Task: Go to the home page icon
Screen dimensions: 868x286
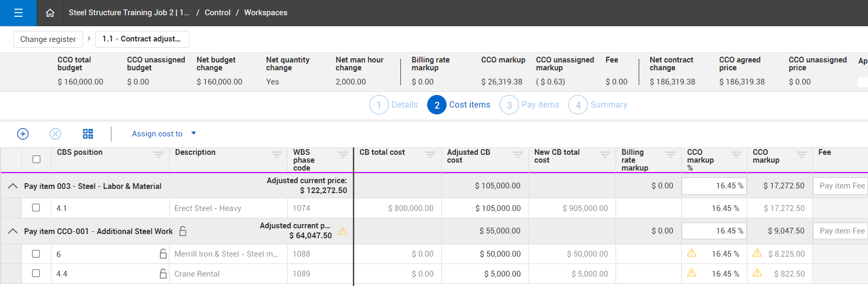Action: (x=50, y=13)
